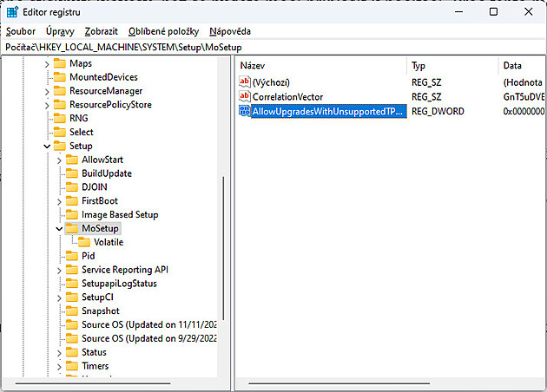Image resolution: width=547 pixels, height=392 pixels.
Task: Click the MoSetup folder icon in tree
Action: tap(72, 228)
